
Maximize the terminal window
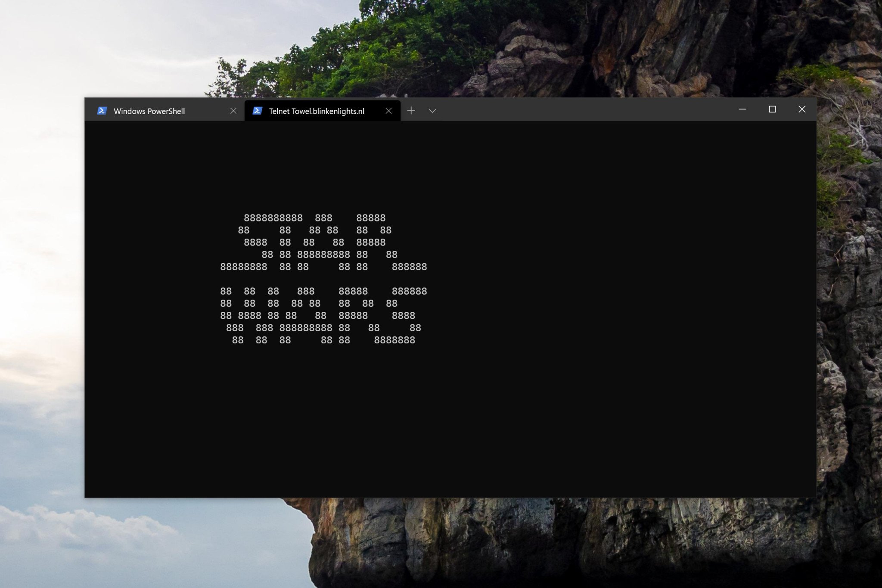[x=772, y=109]
